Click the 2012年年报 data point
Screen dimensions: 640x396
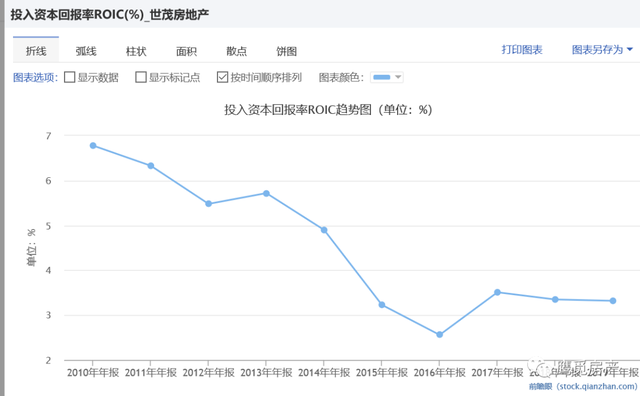(x=209, y=204)
